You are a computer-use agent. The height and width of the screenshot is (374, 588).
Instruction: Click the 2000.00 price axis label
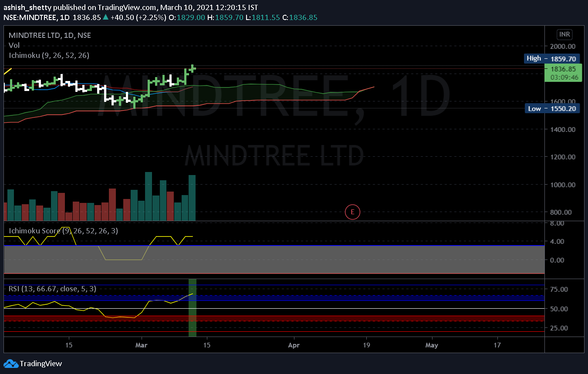click(563, 47)
